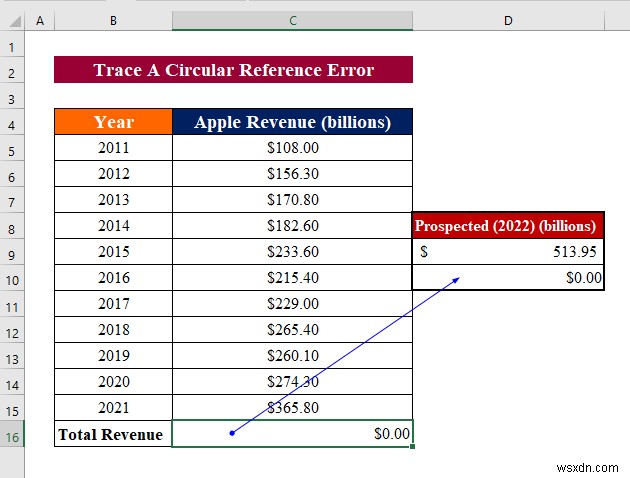Select row 10 header
Image resolution: width=630 pixels, height=478 pixels.
[x=12, y=280]
